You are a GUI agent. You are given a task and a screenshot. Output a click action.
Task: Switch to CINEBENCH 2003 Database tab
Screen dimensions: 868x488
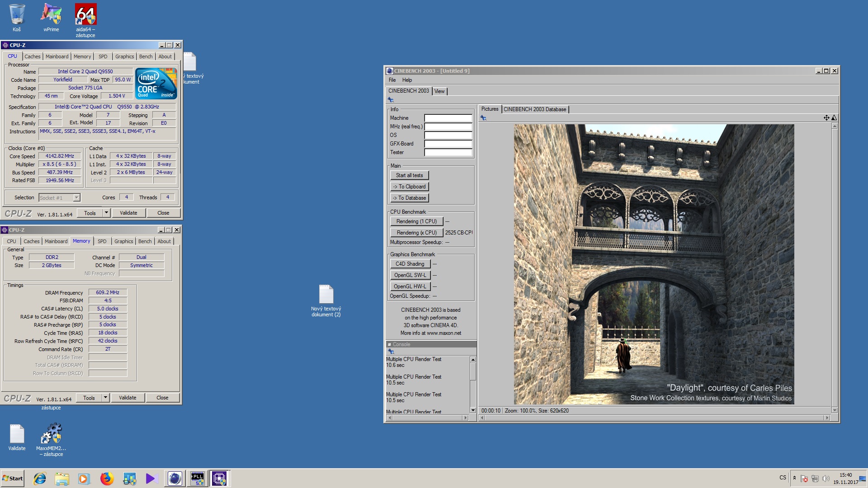point(535,109)
